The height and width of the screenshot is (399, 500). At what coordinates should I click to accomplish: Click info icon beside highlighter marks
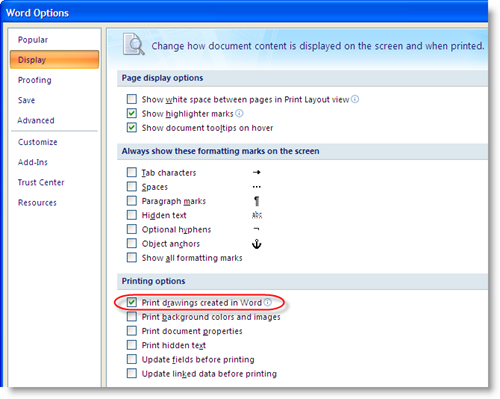(x=239, y=113)
